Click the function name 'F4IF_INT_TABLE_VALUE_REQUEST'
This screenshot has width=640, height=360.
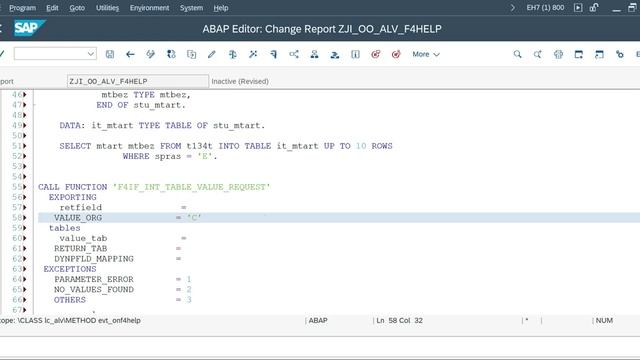click(x=191, y=187)
